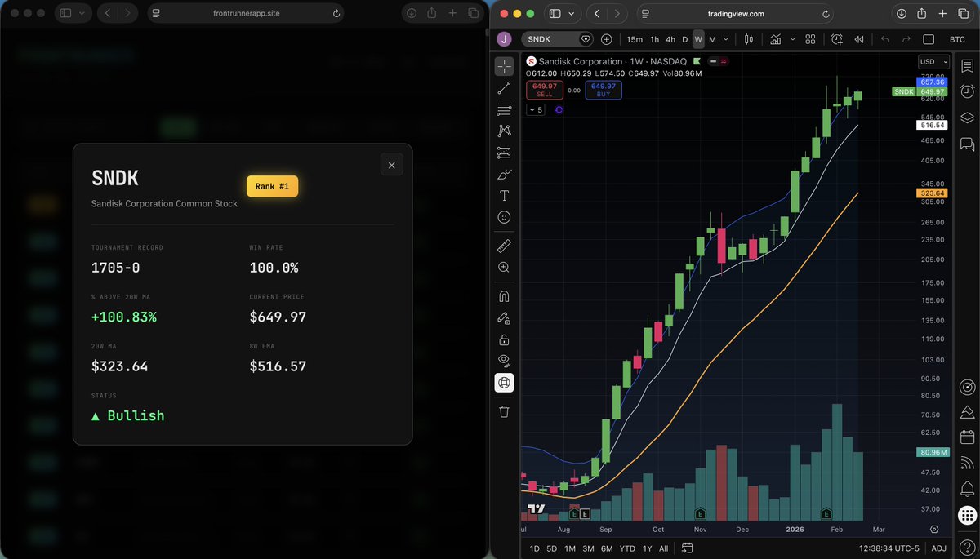980x559 pixels.
Task: Click the blue BUY 649.97 button
Action: tap(604, 90)
